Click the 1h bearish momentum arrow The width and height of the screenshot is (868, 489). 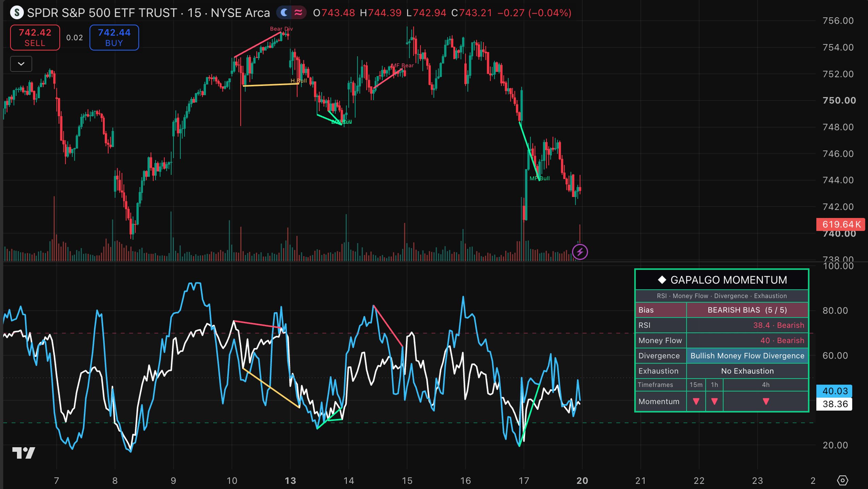714,401
